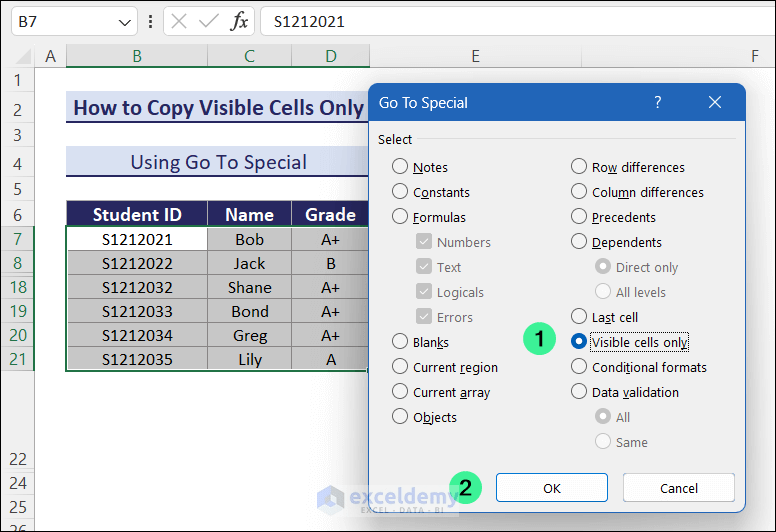
Task: Click the OK button
Action: (x=552, y=488)
